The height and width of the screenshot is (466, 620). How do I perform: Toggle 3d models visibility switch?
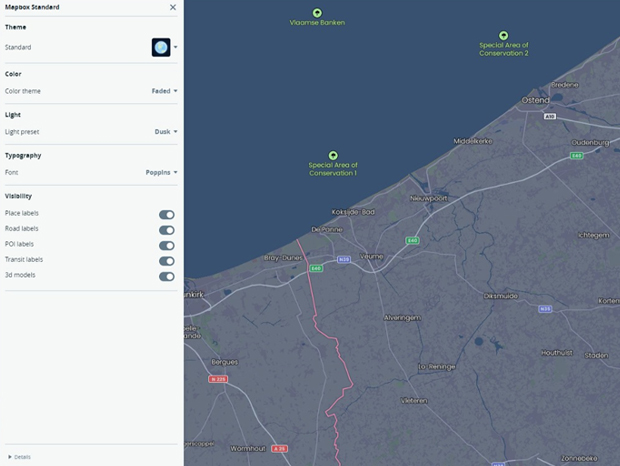tap(167, 276)
